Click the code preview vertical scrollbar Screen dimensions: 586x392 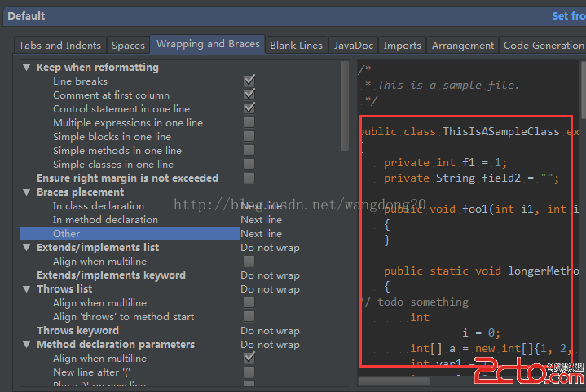point(583,90)
